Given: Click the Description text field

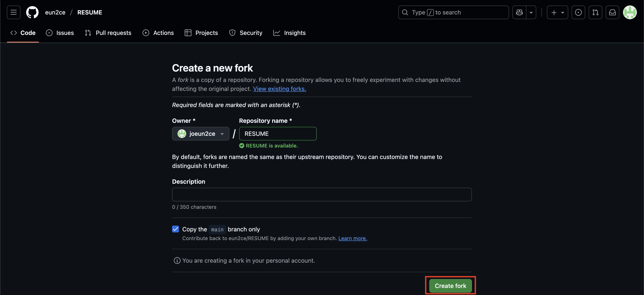Looking at the screenshot, I should pyautogui.click(x=322, y=194).
